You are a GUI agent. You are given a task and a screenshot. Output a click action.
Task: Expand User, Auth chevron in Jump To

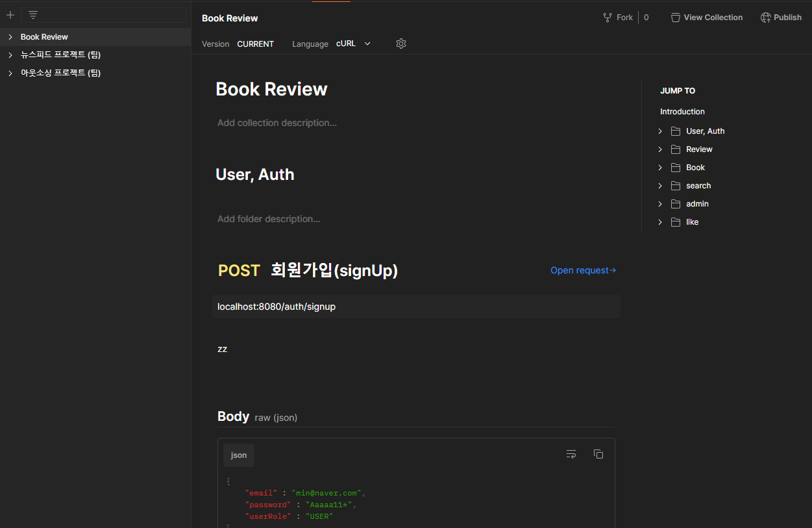(x=660, y=131)
